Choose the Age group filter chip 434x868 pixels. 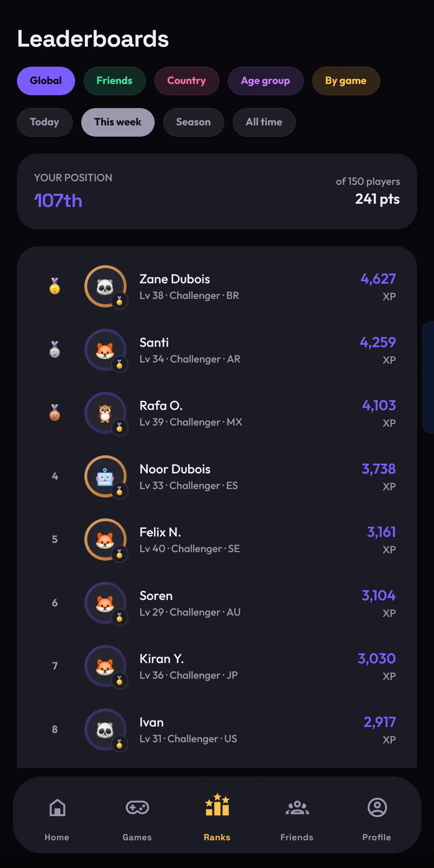[265, 81]
